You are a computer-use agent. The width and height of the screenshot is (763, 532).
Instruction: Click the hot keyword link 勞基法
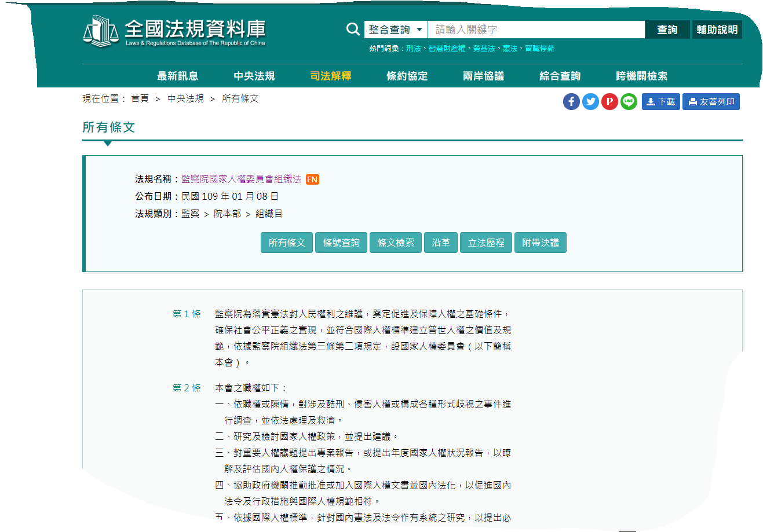click(484, 49)
